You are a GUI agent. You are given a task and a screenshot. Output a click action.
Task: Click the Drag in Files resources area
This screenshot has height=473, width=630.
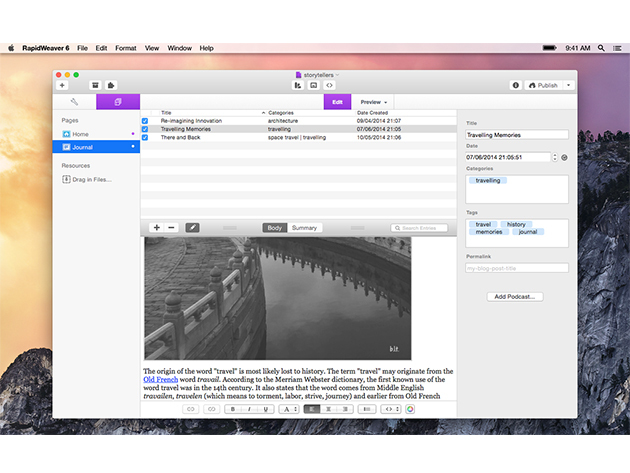(87, 179)
